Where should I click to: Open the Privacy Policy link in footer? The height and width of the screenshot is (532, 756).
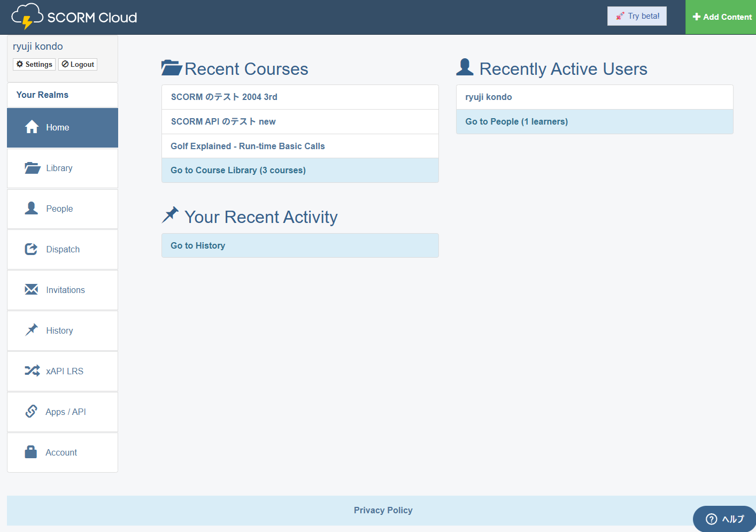(x=383, y=510)
